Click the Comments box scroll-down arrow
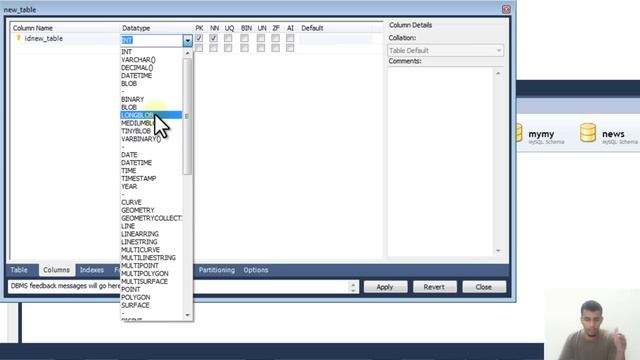640x360 pixels. coord(498,251)
